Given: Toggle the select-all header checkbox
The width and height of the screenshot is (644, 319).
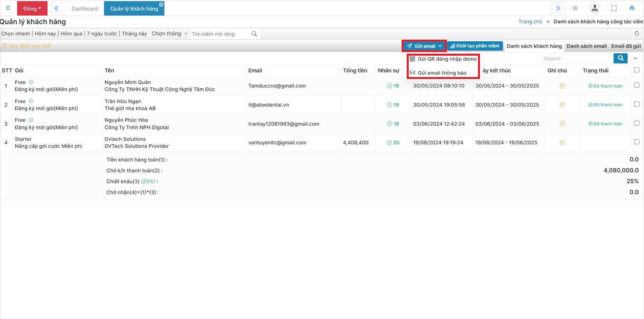Looking at the screenshot, I should [x=637, y=70].
